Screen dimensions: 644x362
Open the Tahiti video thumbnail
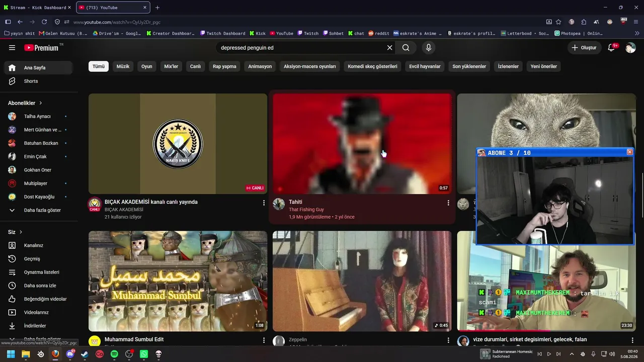(362, 144)
